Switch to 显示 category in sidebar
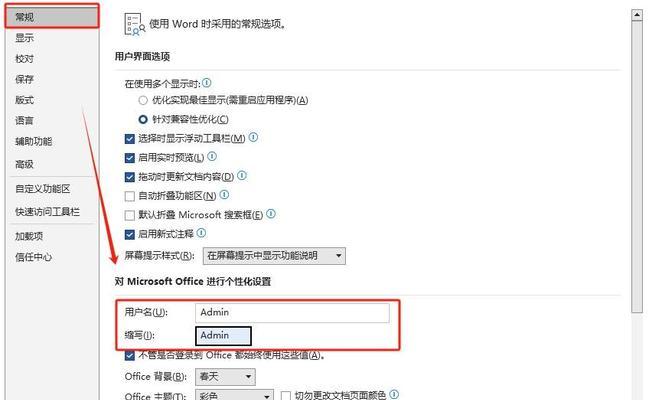This screenshot has width=649, height=400. pyautogui.click(x=24, y=38)
